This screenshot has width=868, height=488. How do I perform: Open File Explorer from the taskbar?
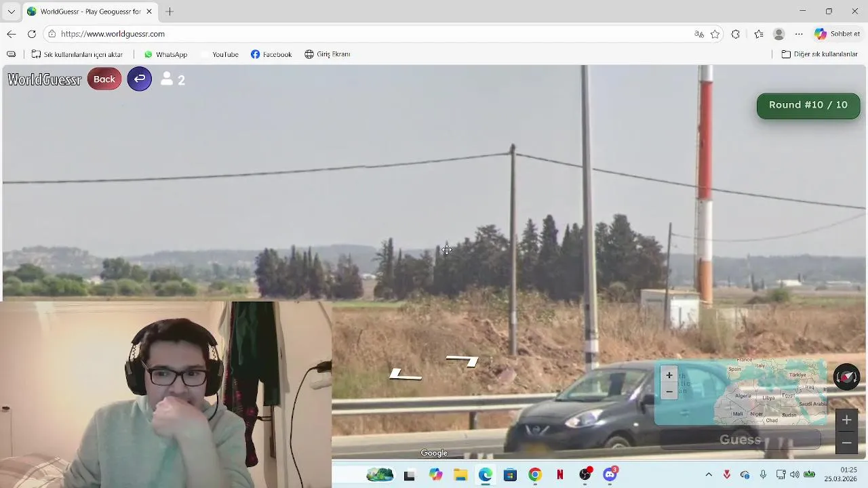460,475
